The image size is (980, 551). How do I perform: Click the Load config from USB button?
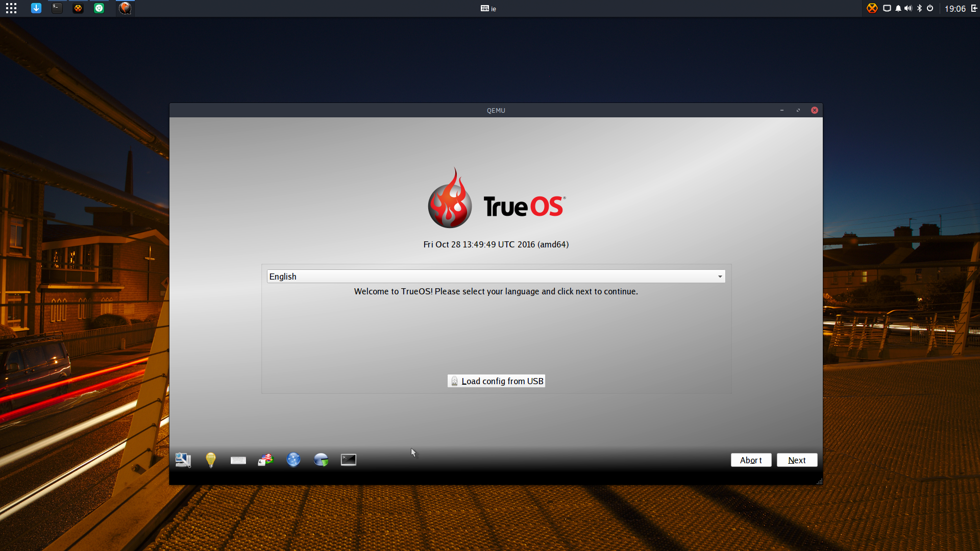click(496, 381)
